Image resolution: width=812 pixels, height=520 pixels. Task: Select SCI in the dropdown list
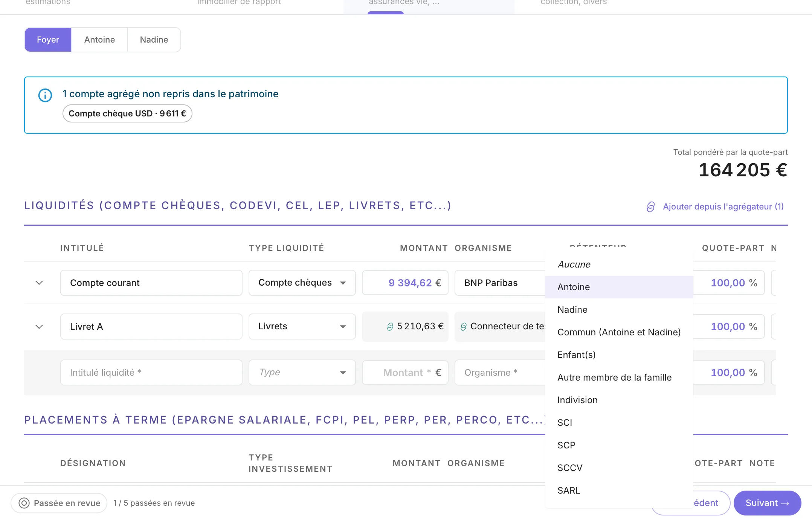coord(619,423)
